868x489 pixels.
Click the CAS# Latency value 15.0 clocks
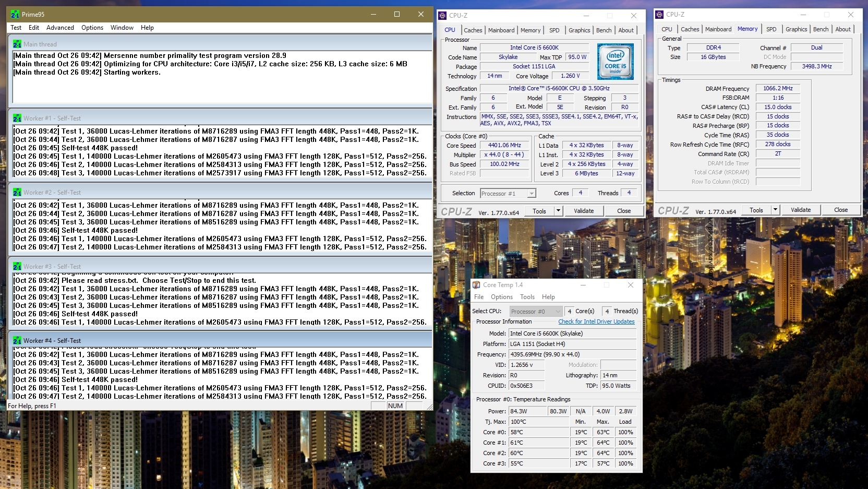pos(778,107)
